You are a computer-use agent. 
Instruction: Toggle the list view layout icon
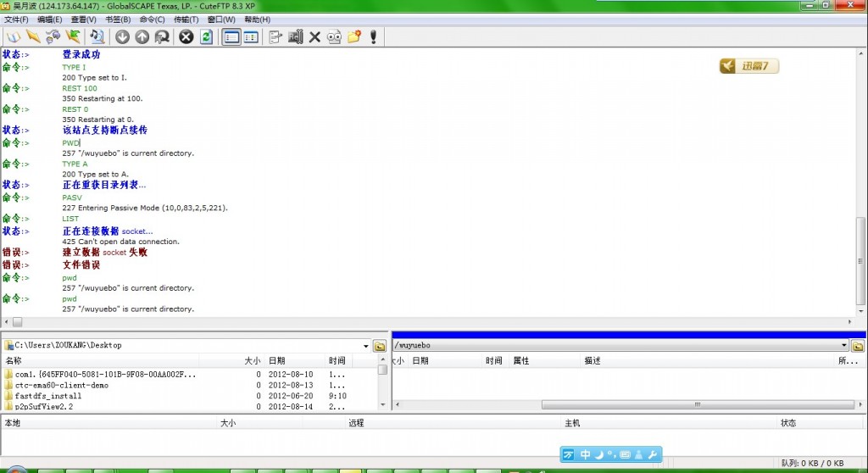pos(231,37)
